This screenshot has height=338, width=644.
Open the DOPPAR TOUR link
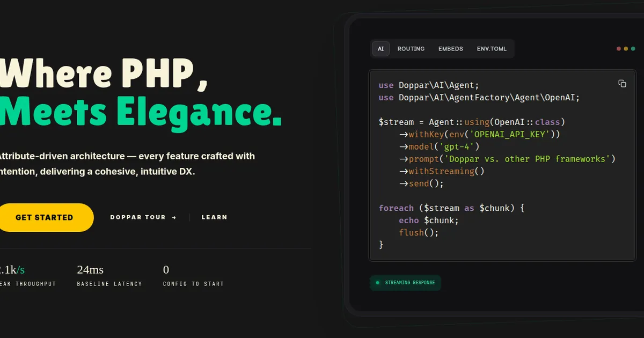(x=143, y=217)
